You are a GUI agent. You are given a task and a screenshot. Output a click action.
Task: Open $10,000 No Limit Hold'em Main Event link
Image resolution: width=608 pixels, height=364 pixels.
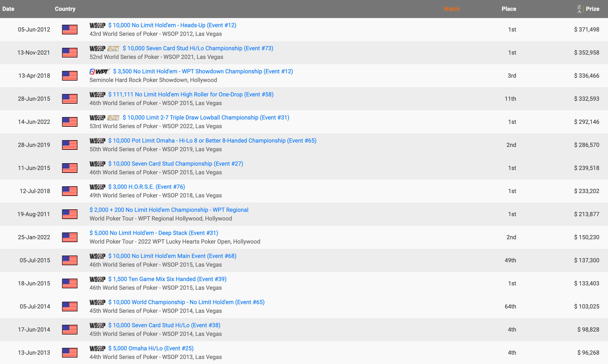point(172,256)
